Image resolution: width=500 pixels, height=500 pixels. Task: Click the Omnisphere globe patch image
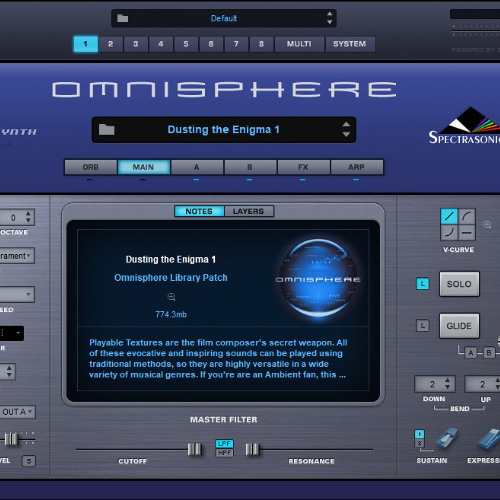(318, 279)
